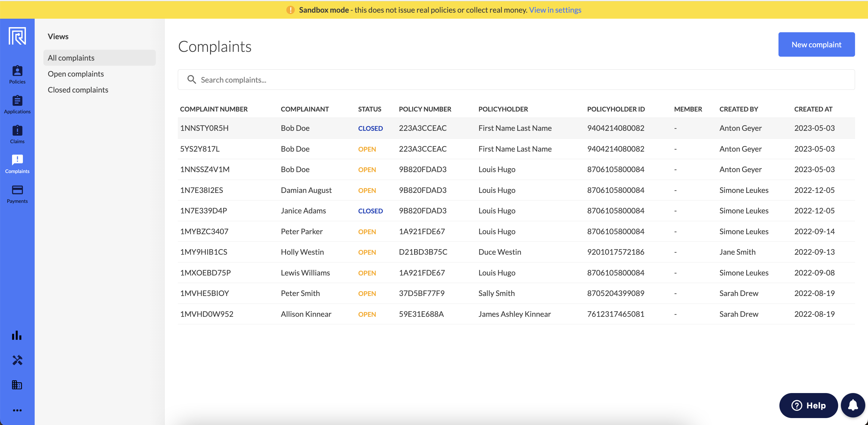Click the Root logo in the sidebar

17,36
